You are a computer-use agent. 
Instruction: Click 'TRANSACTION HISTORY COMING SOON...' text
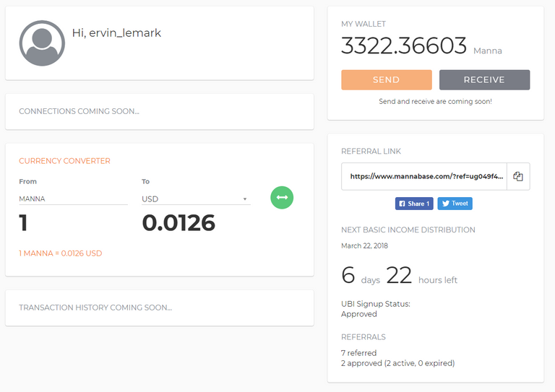pyautogui.click(x=95, y=308)
